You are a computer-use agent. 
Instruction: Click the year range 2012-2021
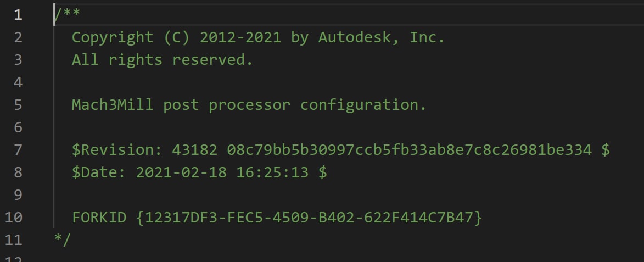240,37
